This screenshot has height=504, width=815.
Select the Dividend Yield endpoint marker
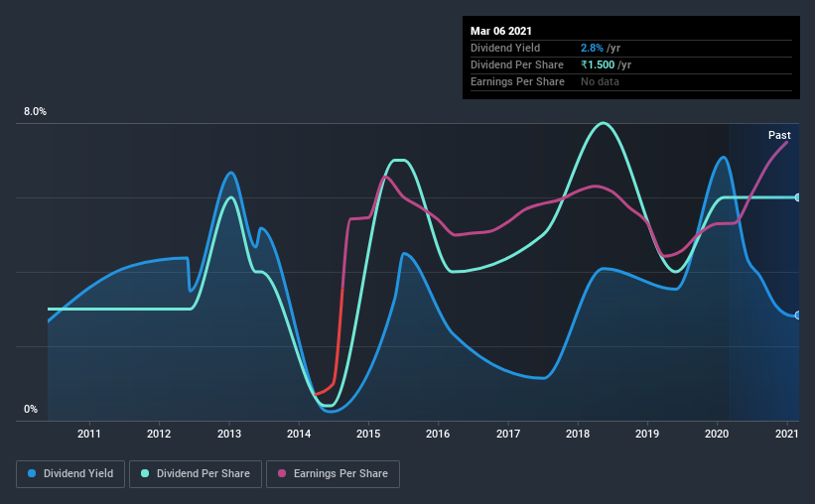tap(798, 315)
